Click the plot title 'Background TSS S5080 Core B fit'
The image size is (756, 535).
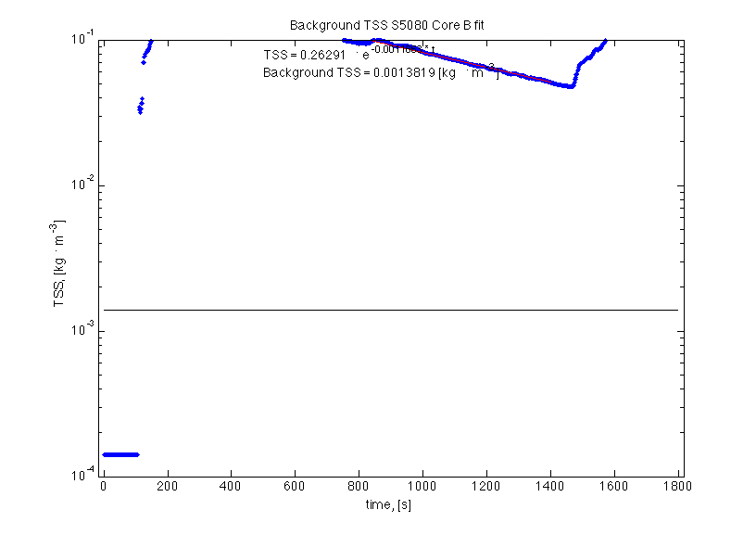coord(386,24)
